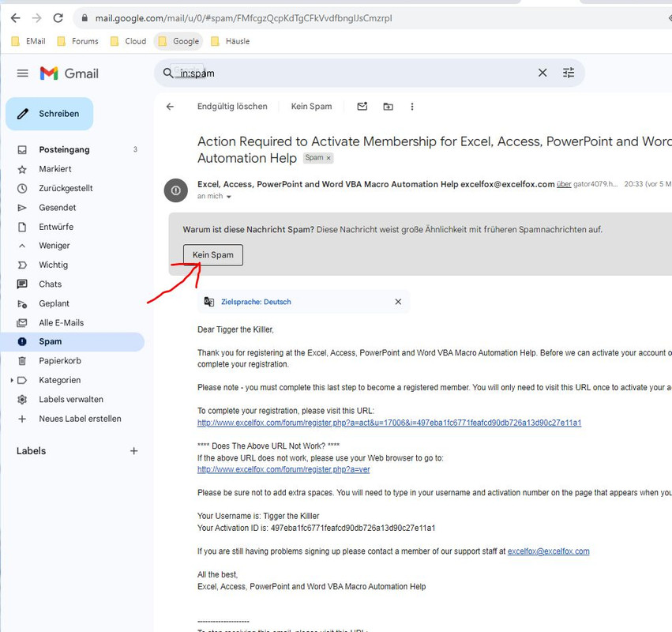The width and height of the screenshot is (672, 632).
Task: Open search filter options icon
Action: pos(569,73)
